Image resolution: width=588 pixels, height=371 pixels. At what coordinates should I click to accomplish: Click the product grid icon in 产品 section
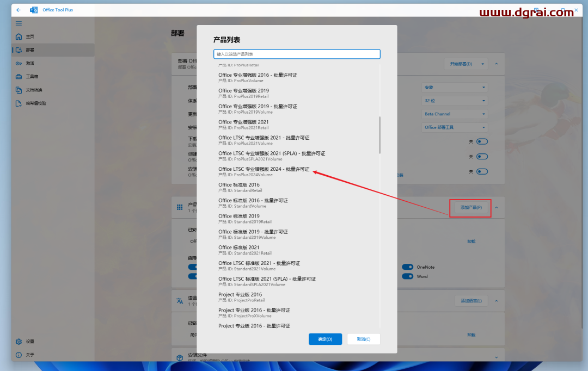[180, 207]
